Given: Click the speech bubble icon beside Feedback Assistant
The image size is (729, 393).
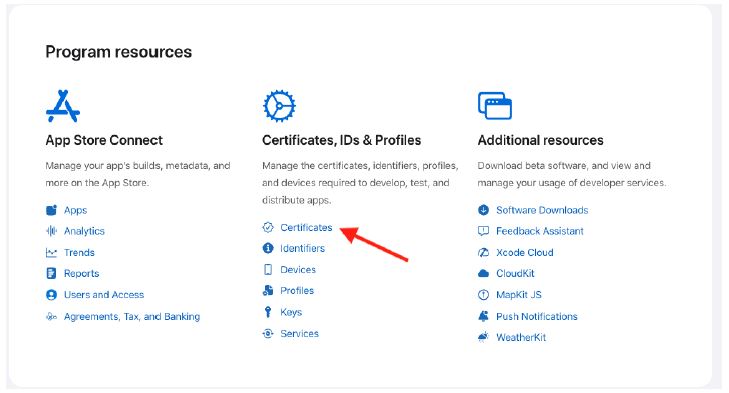Looking at the screenshot, I should pos(484,231).
